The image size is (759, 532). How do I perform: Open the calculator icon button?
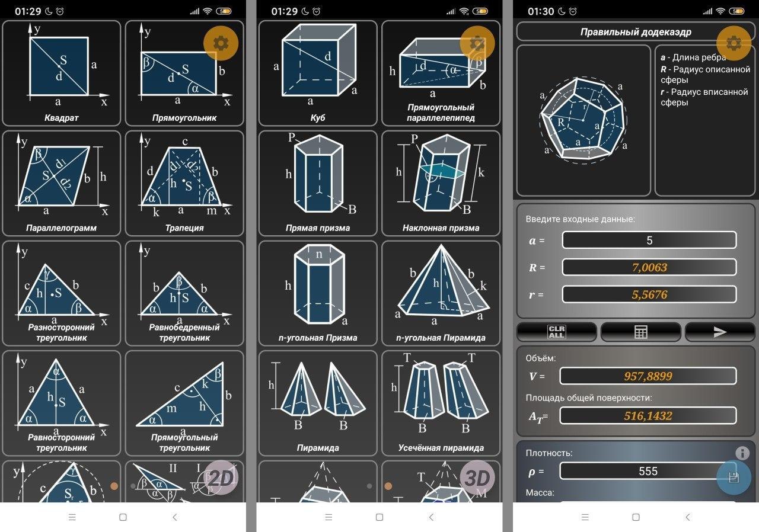pos(640,332)
